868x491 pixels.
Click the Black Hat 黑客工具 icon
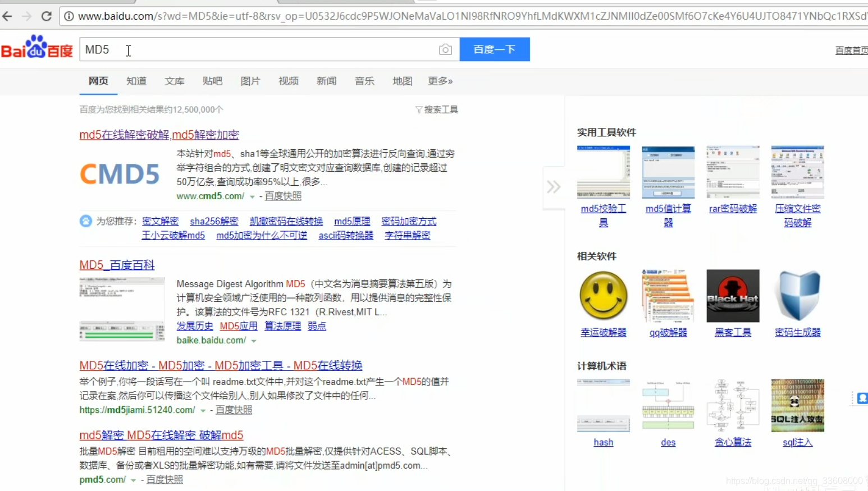click(733, 296)
